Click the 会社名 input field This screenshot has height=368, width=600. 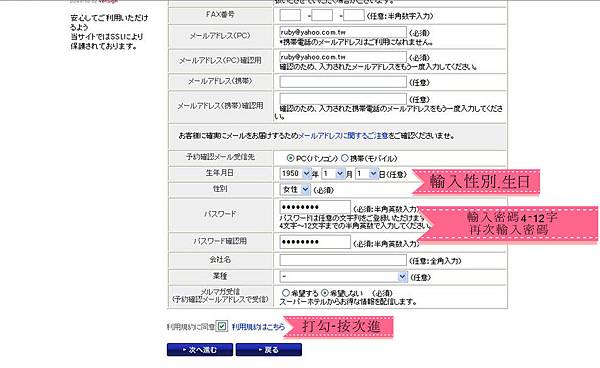pyautogui.click(x=343, y=260)
